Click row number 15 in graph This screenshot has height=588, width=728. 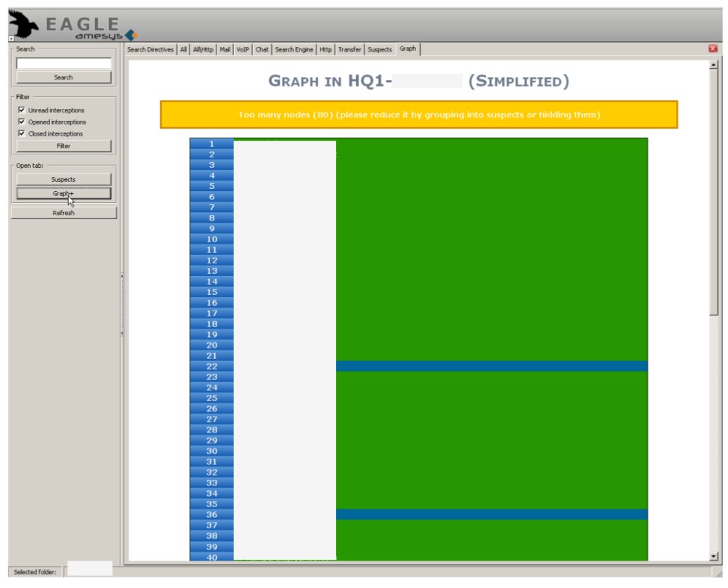pos(212,292)
